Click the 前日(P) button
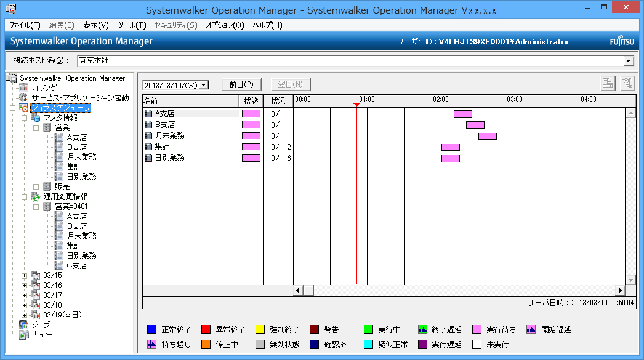644x360 pixels. (x=241, y=84)
